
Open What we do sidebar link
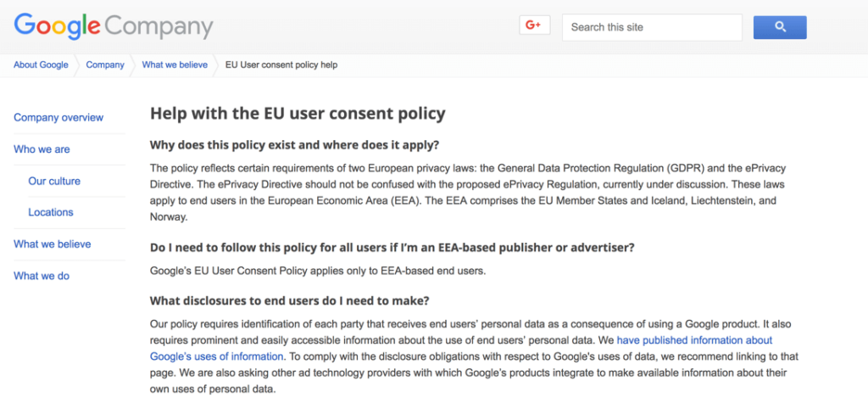42,276
